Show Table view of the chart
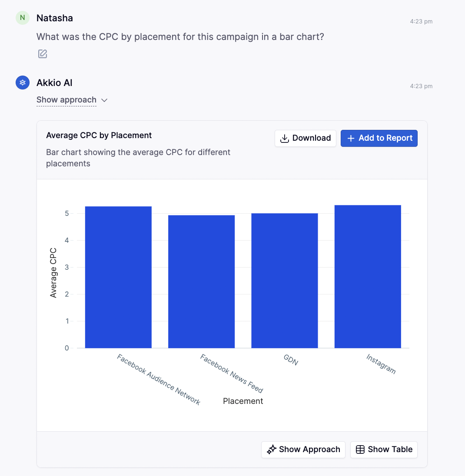This screenshot has height=476, width=465. [x=384, y=450]
